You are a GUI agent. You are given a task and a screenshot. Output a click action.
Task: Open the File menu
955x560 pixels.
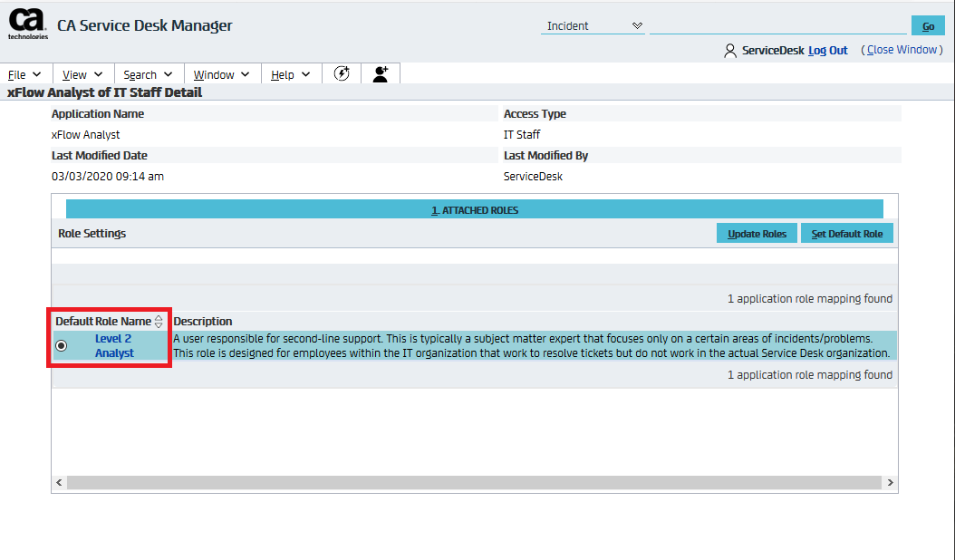pyautogui.click(x=24, y=74)
